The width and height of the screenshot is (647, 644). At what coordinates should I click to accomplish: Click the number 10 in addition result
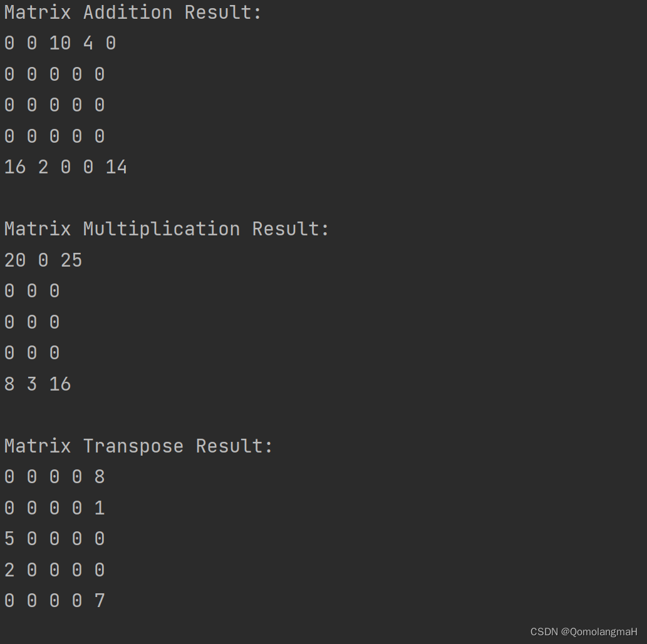click(x=60, y=43)
